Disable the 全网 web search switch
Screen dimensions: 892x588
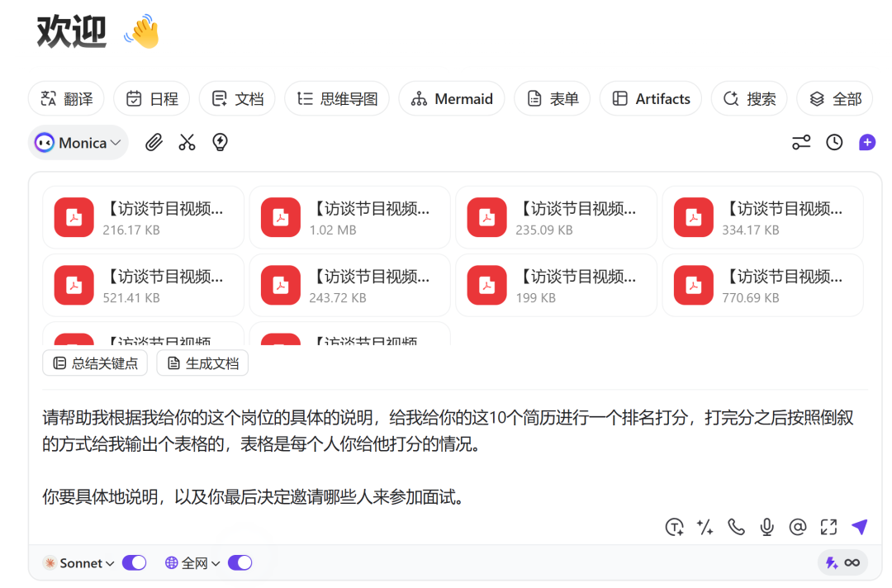pos(240,562)
